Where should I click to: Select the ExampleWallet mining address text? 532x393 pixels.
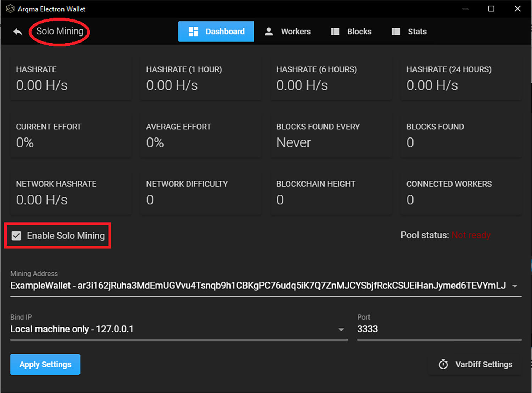pyautogui.click(x=258, y=286)
